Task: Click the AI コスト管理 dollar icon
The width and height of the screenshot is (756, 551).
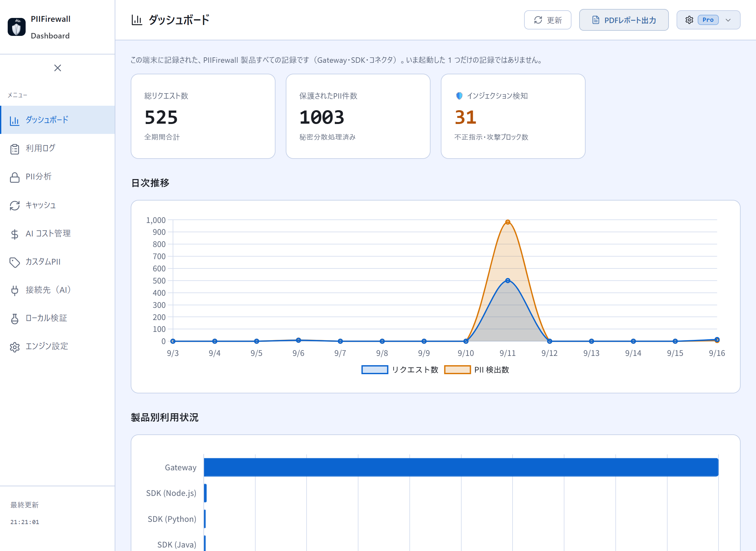Action: [x=15, y=234]
